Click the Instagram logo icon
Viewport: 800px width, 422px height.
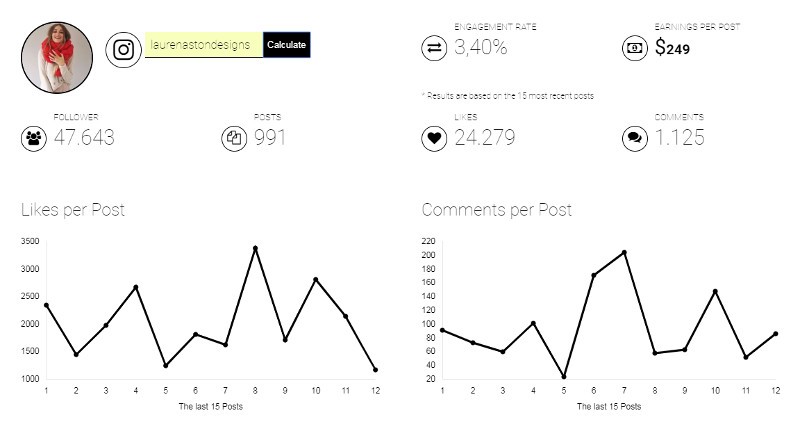(x=123, y=49)
